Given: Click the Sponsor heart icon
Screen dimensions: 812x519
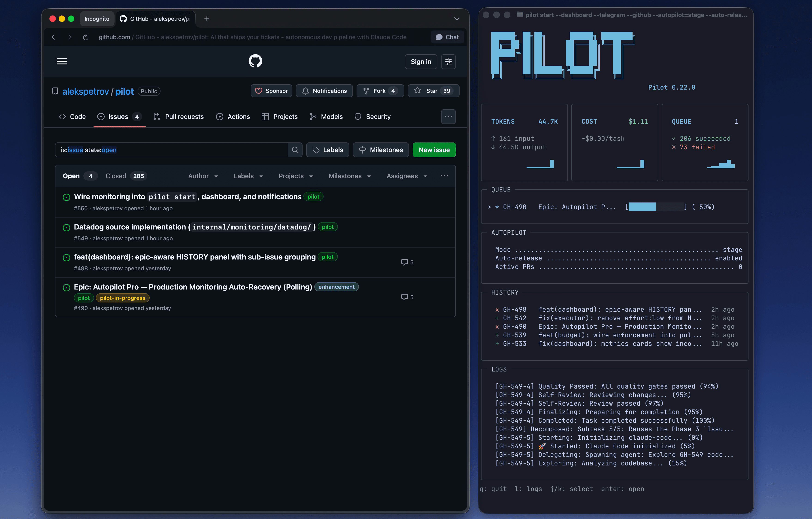Looking at the screenshot, I should [x=259, y=91].
